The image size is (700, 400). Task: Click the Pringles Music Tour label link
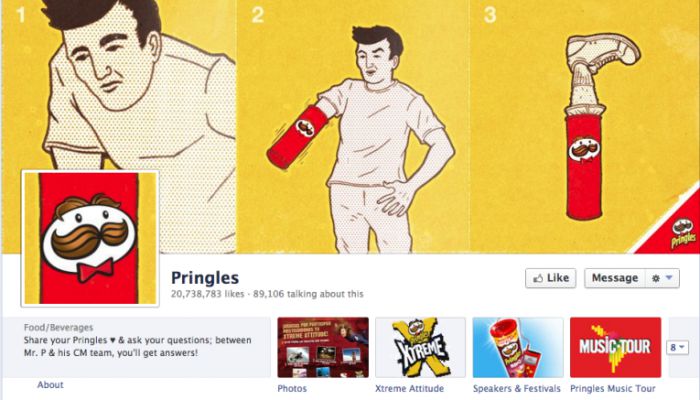(x=613, y=388)
